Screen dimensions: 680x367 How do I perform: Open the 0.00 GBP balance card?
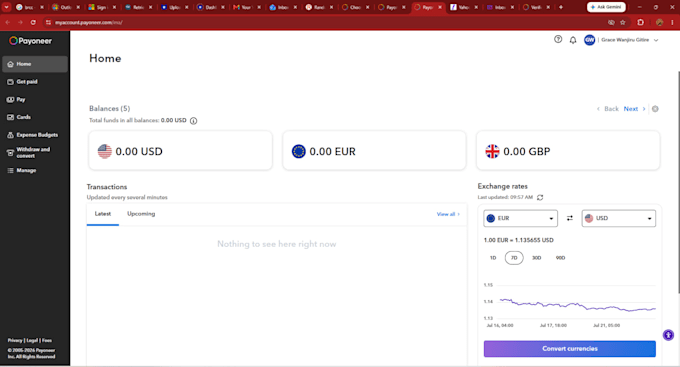pos(568,151)
